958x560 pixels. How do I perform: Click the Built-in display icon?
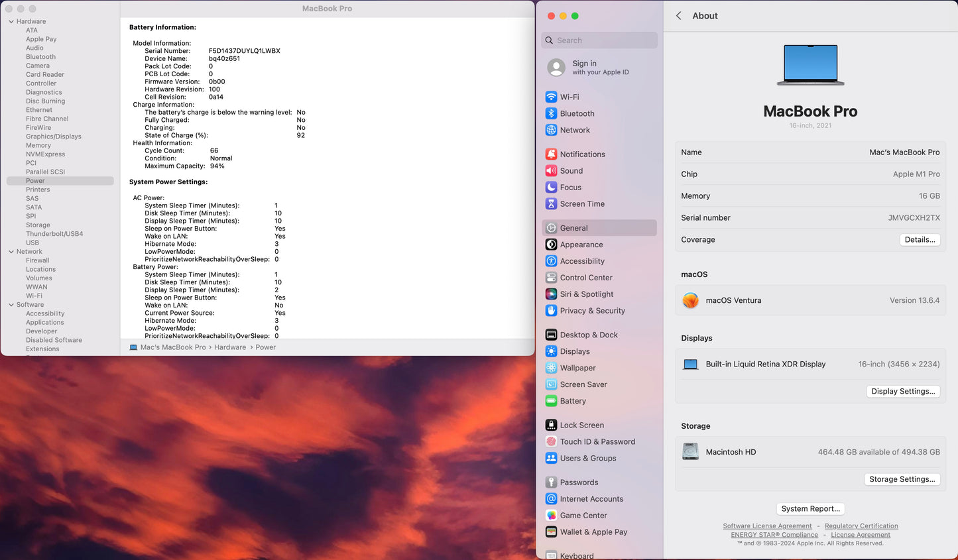click(x=691, y=364)
